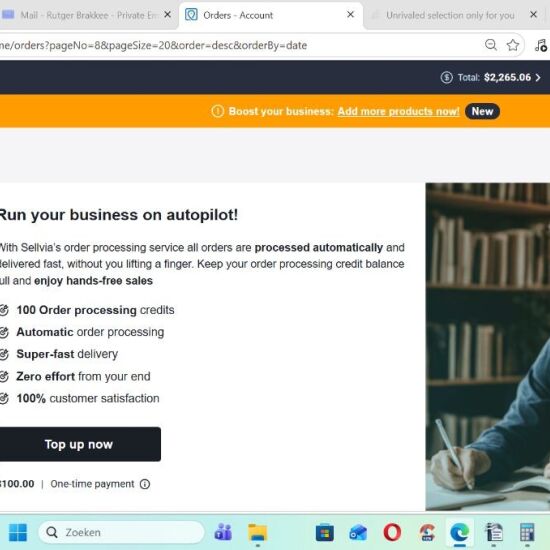The height and width of the screenshot is (550, 550).
Task: Open File Explorer from the taskbar
Action: tap(258, 532)
